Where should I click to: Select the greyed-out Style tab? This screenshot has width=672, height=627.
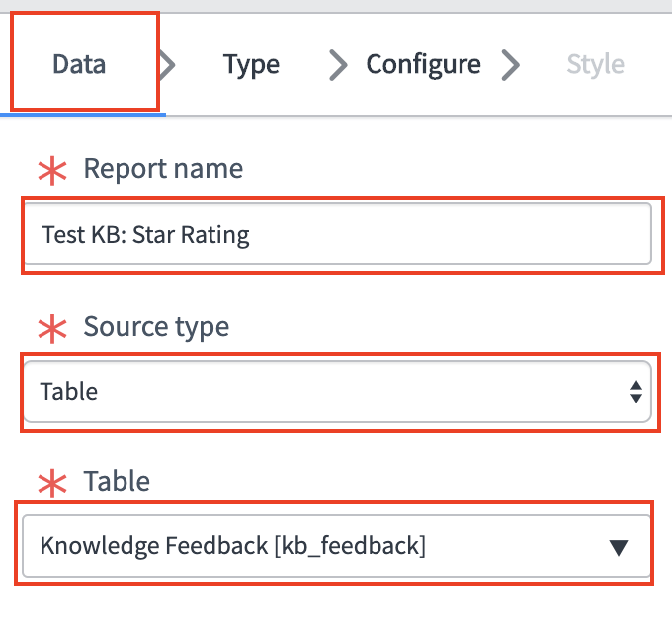[x=595, y=65]
